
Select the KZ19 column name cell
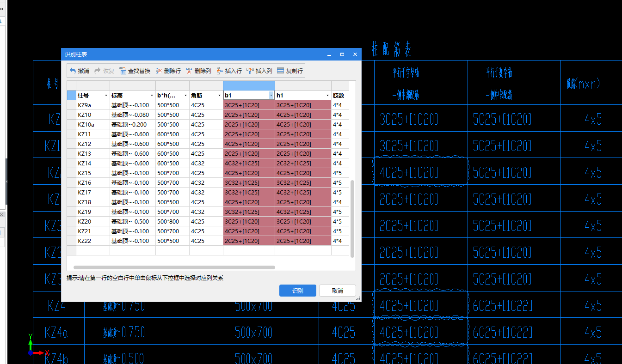[x=93, y=212]
